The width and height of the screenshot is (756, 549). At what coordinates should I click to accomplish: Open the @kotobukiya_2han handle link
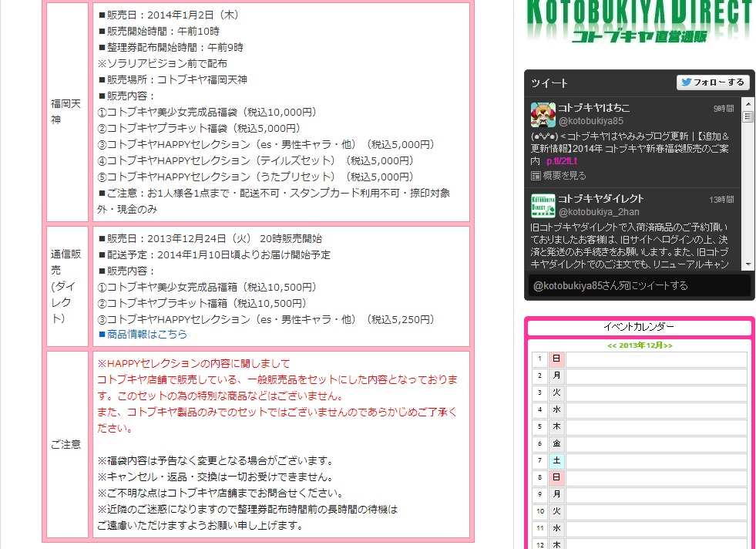pos(598,212)
